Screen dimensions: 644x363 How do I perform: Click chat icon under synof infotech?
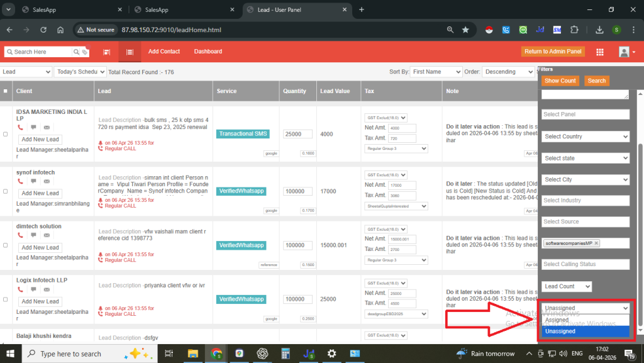(33, 182)
